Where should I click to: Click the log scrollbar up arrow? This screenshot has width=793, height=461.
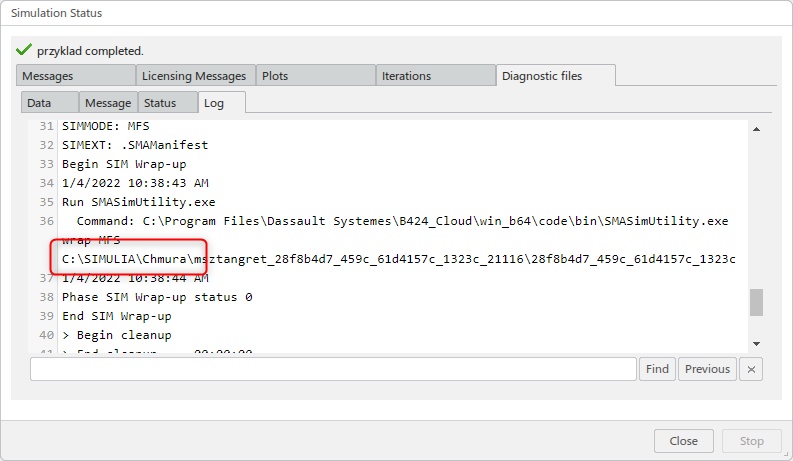[x=757, y=129]
